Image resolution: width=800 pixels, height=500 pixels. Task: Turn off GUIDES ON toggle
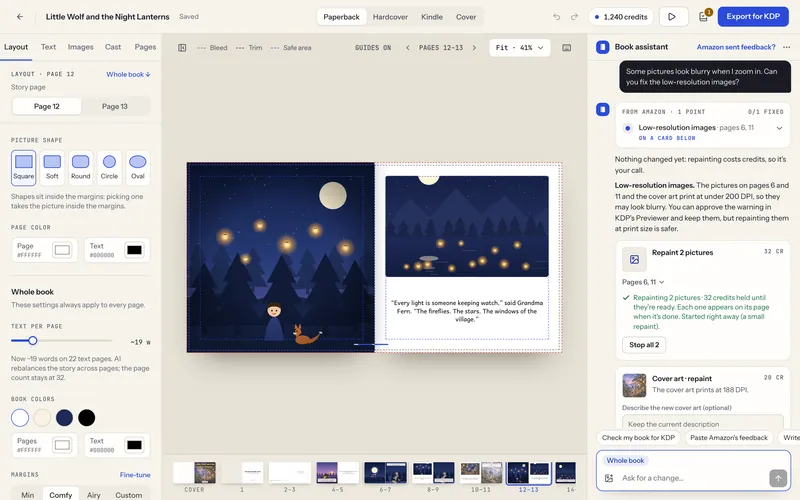373,47
